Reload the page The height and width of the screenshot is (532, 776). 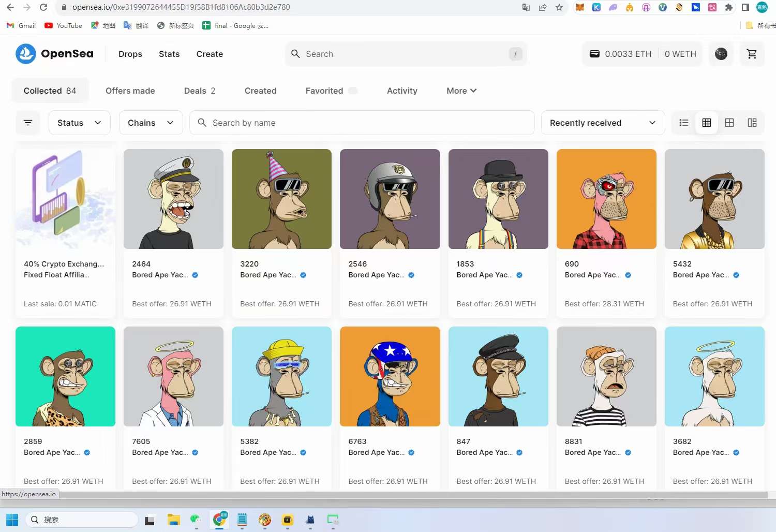(43, 7)
